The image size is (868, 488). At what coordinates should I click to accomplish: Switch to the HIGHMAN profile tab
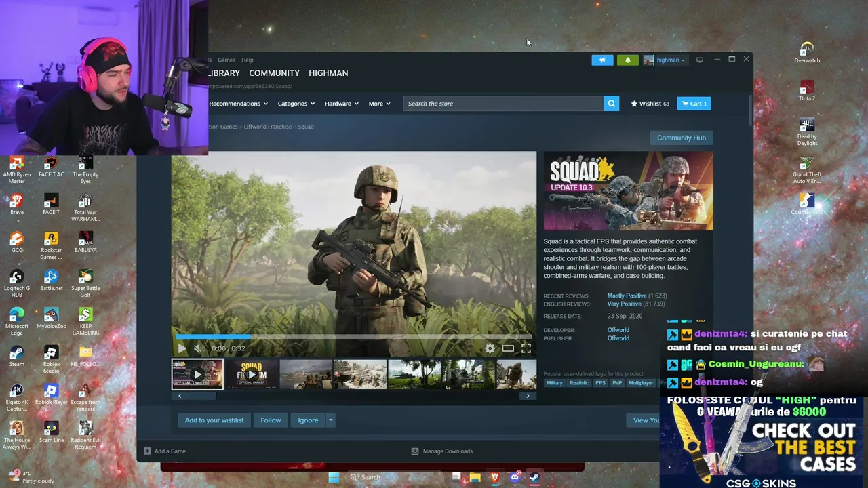click(x=328, y=73)
